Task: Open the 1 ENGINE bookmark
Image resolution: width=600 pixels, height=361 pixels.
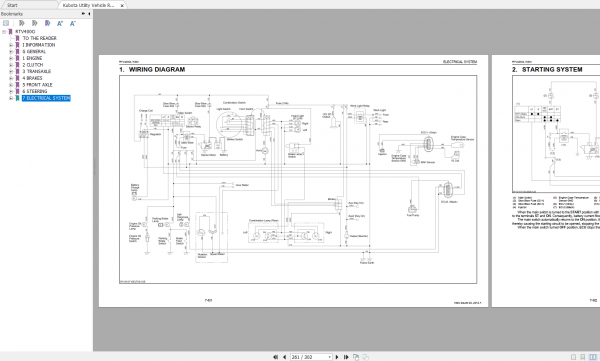Action: (x=32, y=58)
